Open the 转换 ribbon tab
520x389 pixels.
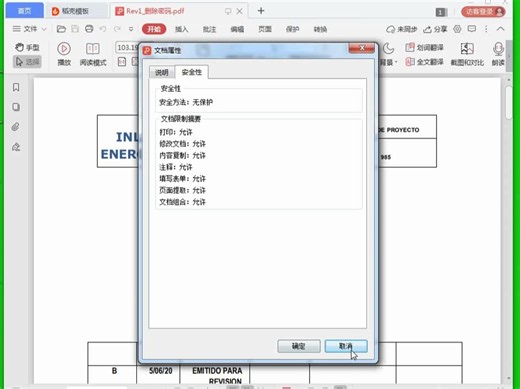[320, 29]
